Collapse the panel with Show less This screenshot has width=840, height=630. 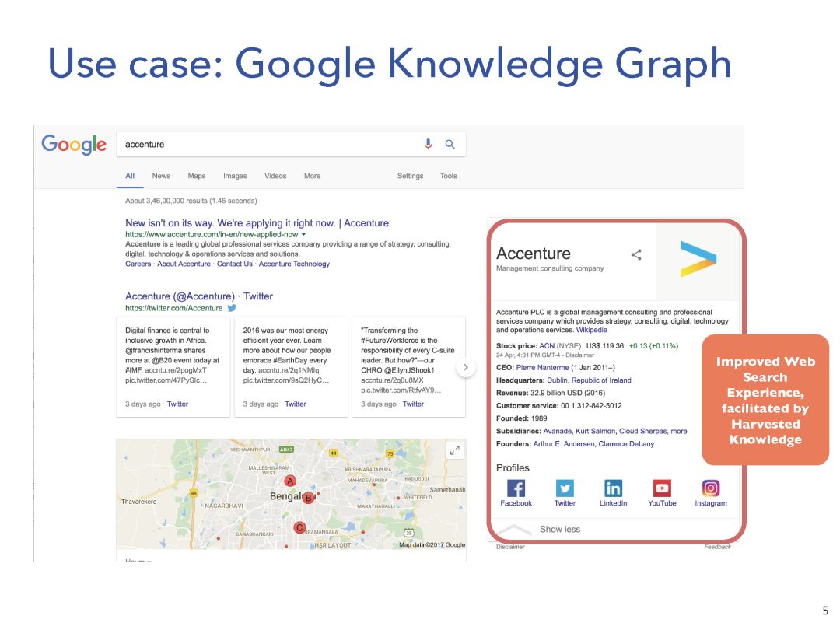(560, 530)
